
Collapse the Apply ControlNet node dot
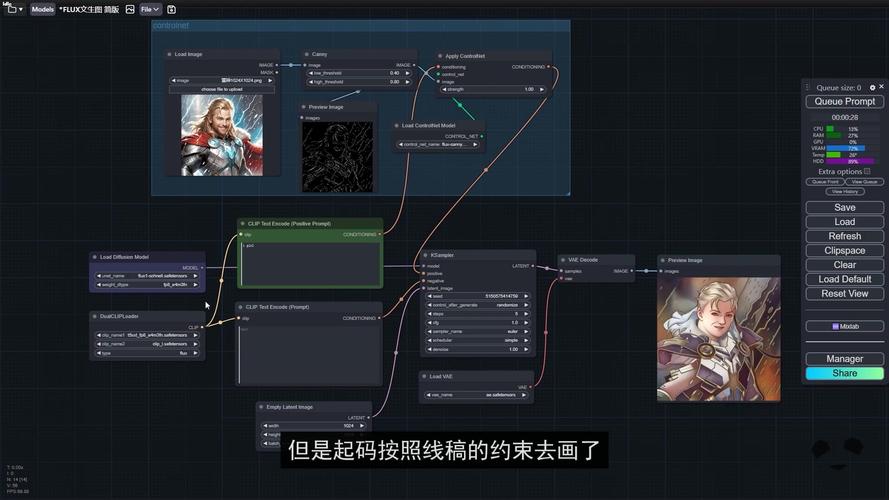click(440, 56)
